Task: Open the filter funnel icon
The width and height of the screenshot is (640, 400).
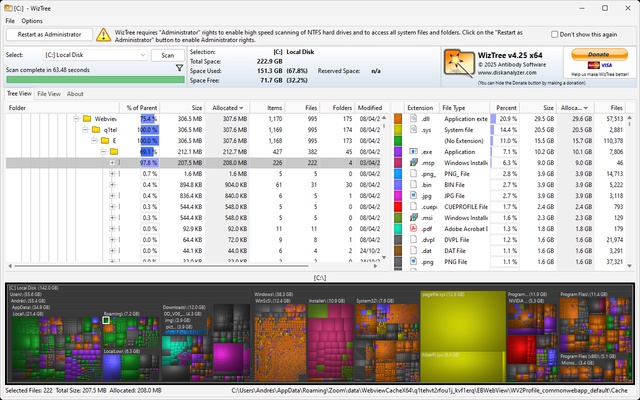Action: 179,68
